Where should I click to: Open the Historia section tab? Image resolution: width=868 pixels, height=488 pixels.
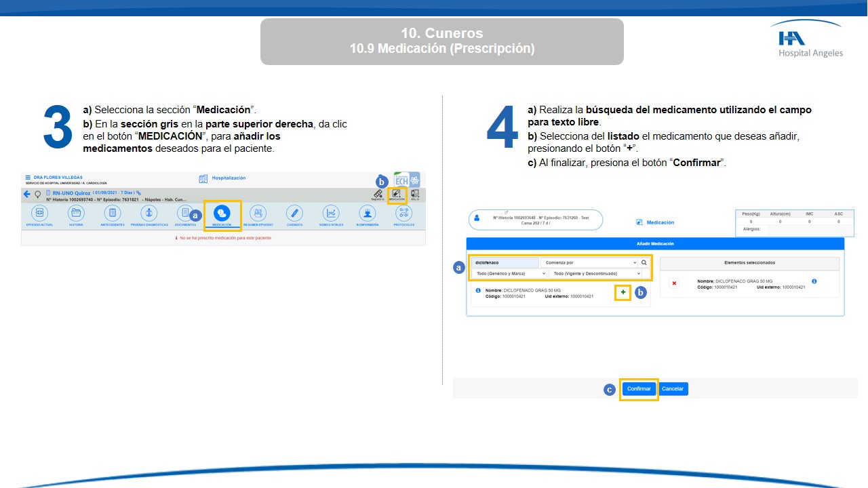(x=76, y=213)
